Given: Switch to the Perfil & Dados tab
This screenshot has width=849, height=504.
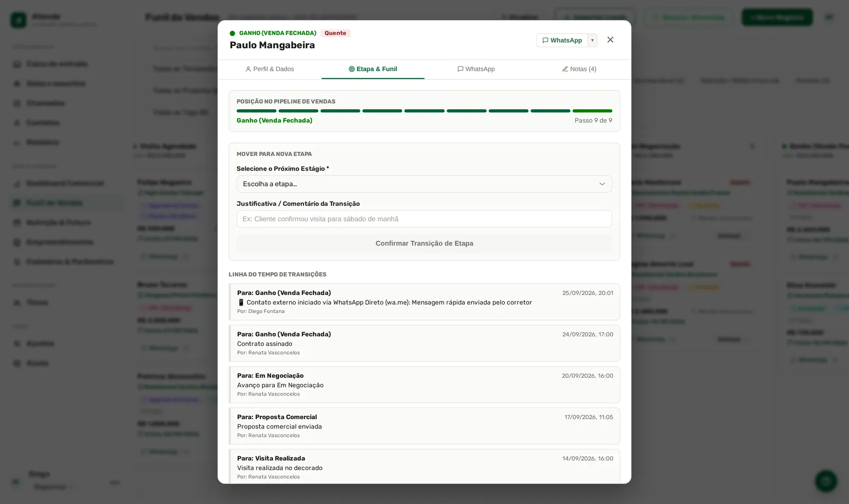Looking at the screenshot, I should 270,69.
